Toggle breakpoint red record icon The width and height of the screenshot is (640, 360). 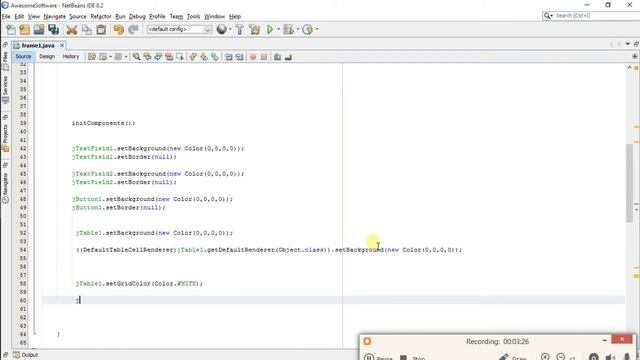(253, 57)
